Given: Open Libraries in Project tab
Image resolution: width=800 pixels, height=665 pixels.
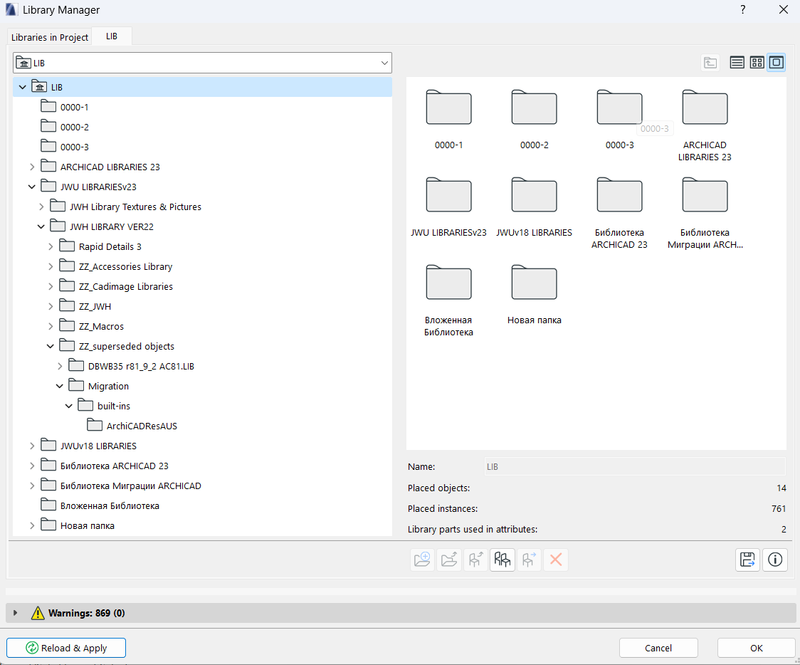Looking at the screenshot, I should pos(49,37).
